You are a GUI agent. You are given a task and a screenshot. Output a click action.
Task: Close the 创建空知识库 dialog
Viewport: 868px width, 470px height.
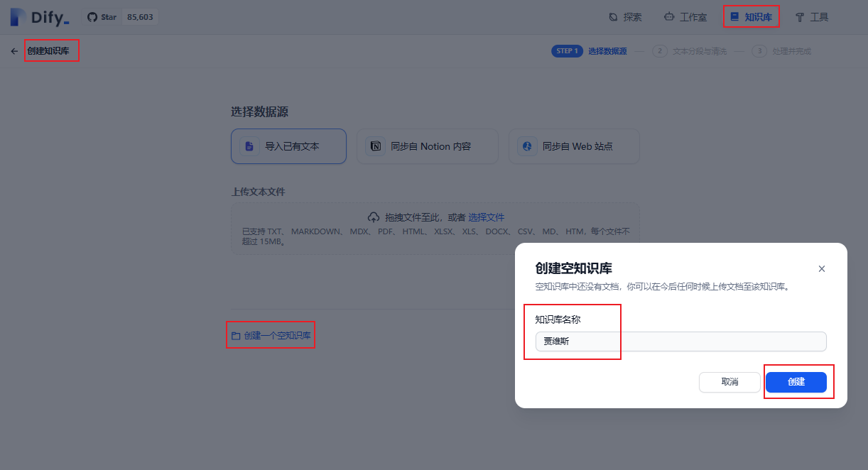pyautogui.click(x=822, y=269)
